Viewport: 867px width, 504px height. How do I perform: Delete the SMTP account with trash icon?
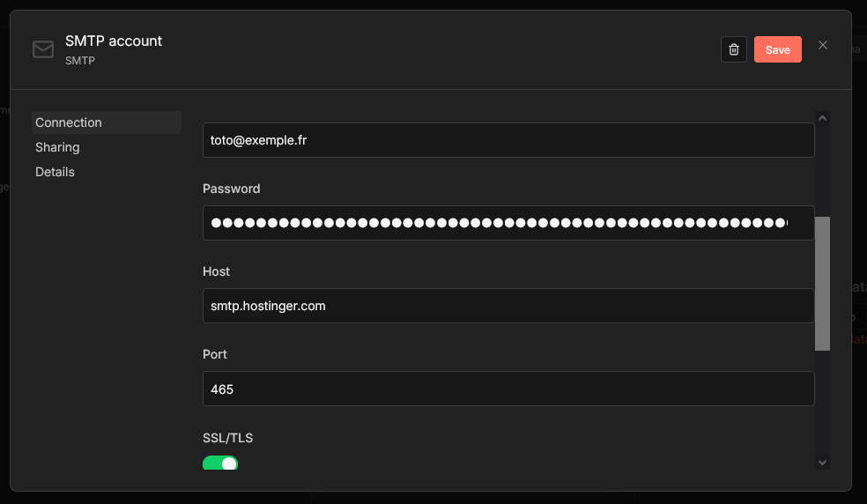[734, 49]
